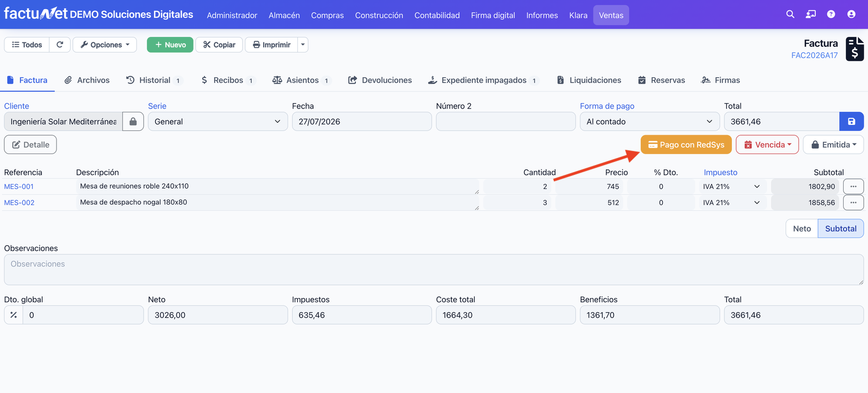Click the refresh reload icon button
Viewport: 868px width, 393px height.
60,45
